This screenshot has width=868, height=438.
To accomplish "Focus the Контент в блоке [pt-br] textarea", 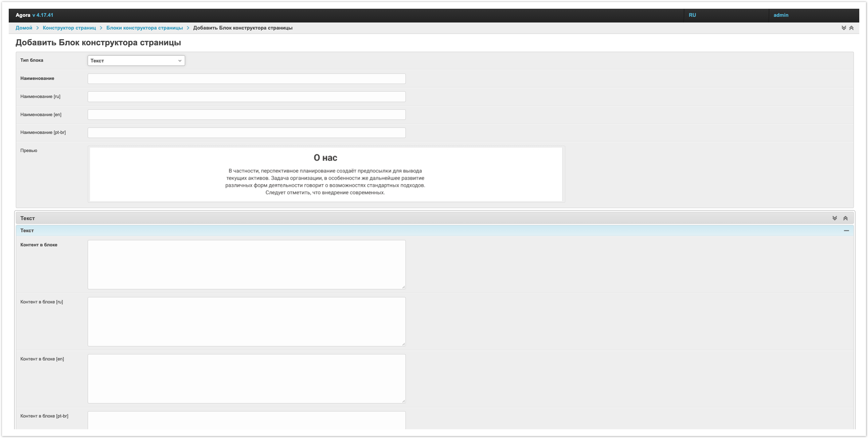I will point(247,420).
